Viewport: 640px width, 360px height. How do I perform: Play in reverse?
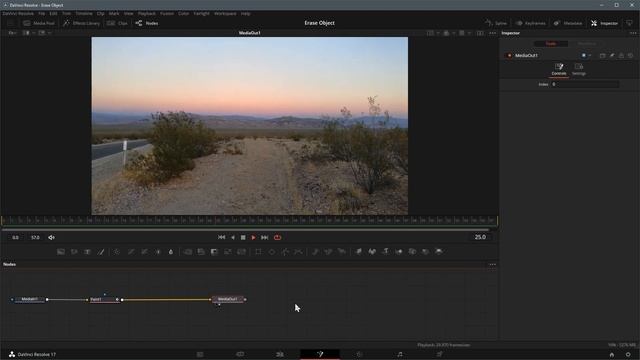tap(233, 238)
